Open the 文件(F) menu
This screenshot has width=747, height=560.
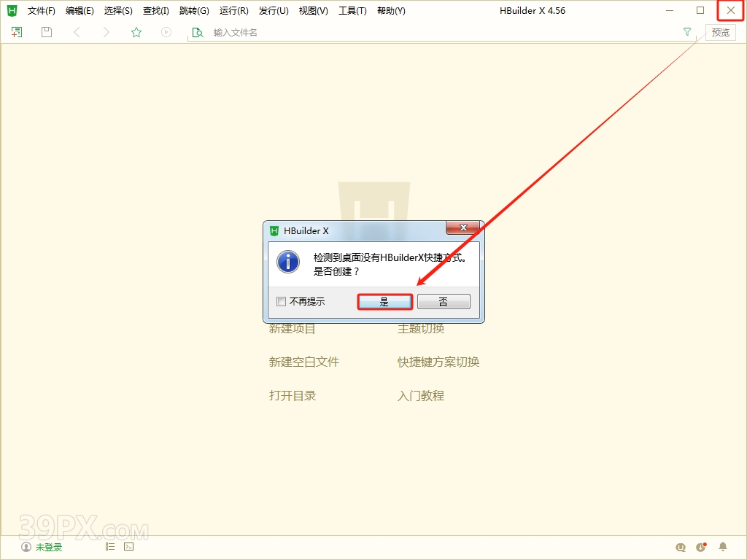(42, 11)
